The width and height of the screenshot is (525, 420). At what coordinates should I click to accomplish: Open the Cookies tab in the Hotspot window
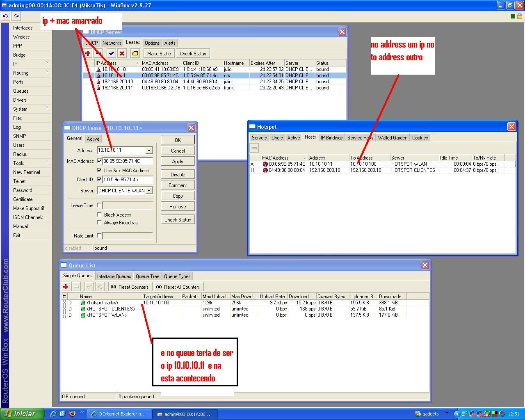click(x=420, y=138)
